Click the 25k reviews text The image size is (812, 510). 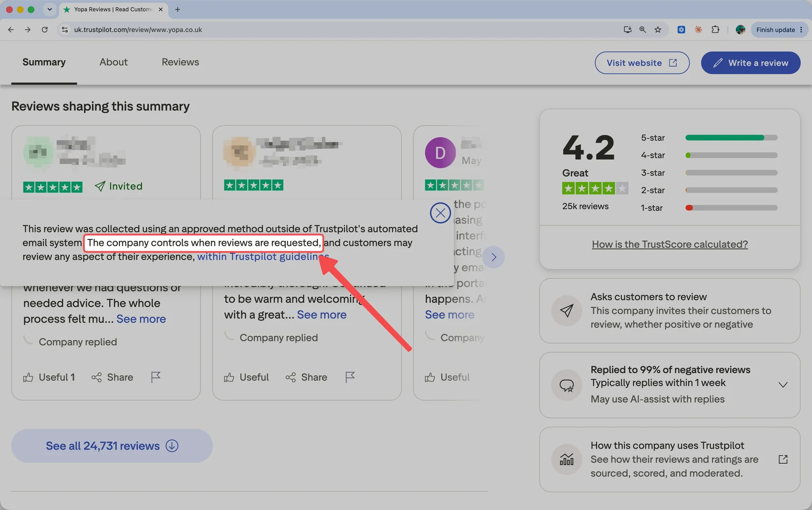585,206
